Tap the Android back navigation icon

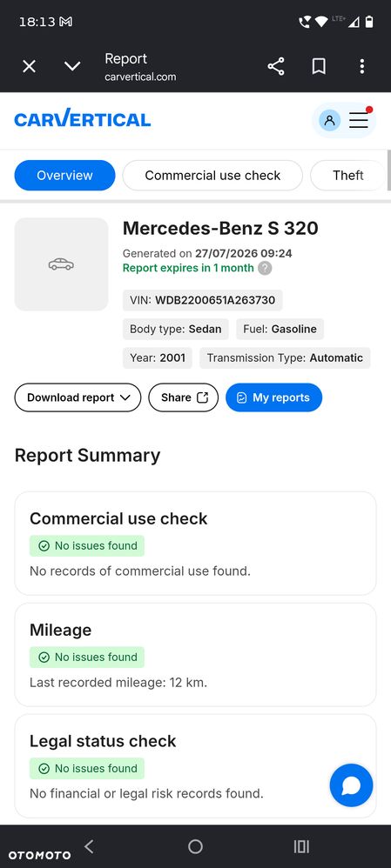point(89,846)
